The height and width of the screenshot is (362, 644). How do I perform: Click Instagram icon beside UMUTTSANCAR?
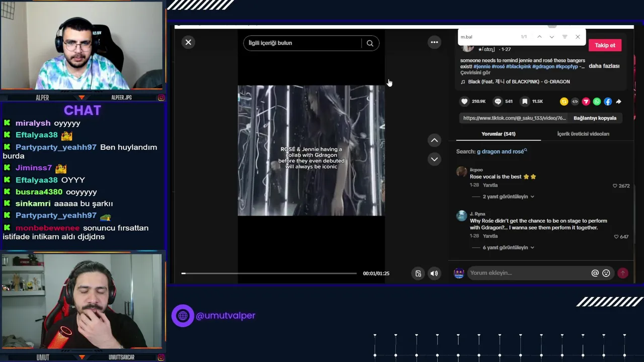click(x=161, y=357)
